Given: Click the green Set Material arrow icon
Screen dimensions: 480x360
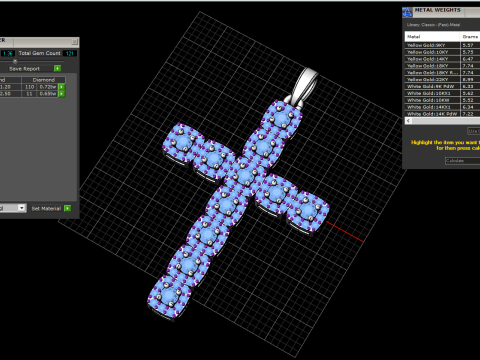Looking at the screenshot, I should pyautogui.click(x=67, y=208).
